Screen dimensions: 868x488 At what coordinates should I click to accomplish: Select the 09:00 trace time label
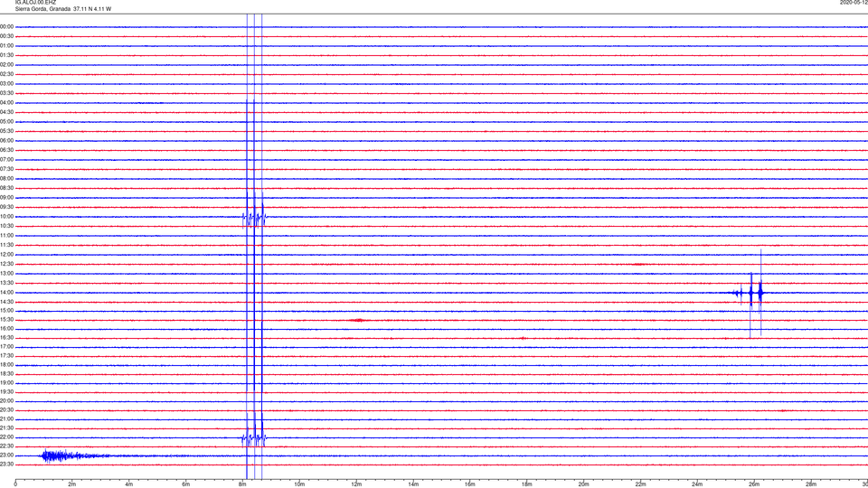[6, 198]
